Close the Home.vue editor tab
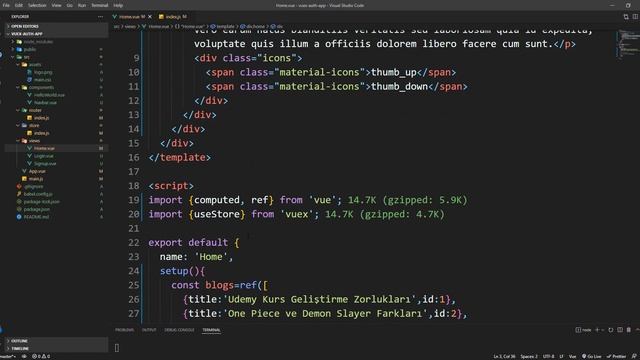 tap(150, 17)
